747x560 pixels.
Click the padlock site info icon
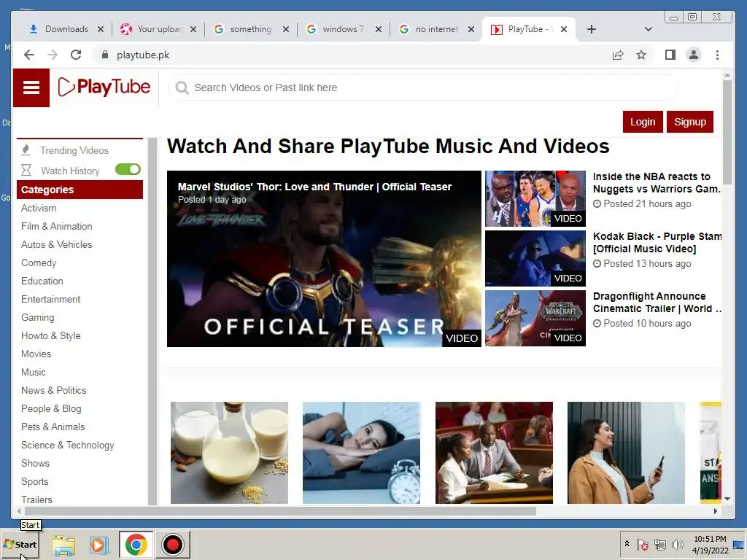(x=105, y=55)
